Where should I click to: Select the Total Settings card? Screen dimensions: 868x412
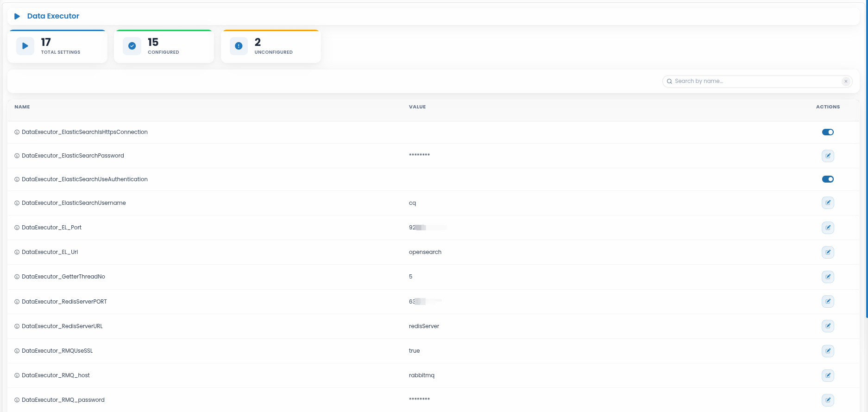(x=57, y=46)
